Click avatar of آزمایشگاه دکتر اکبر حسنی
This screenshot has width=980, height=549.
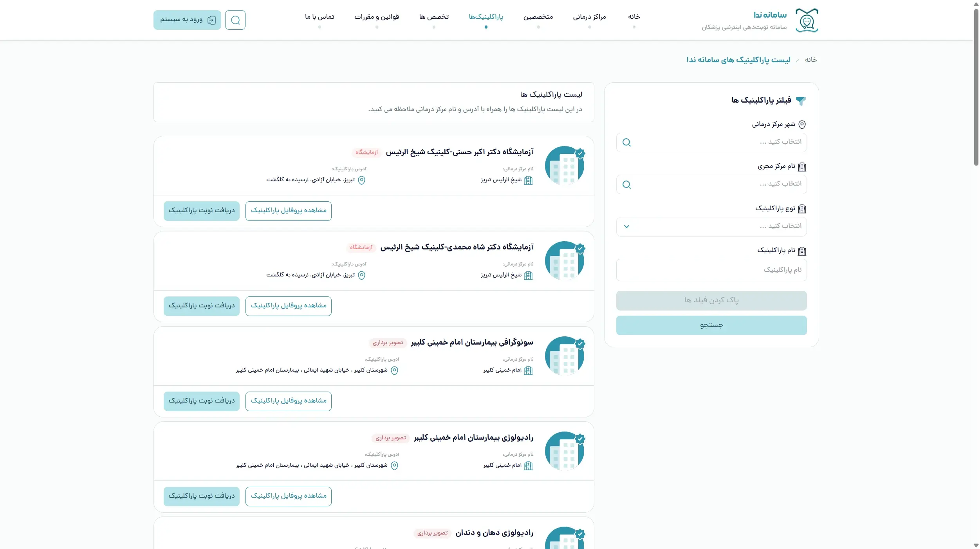pyautogui.click(x=564, y=166)
